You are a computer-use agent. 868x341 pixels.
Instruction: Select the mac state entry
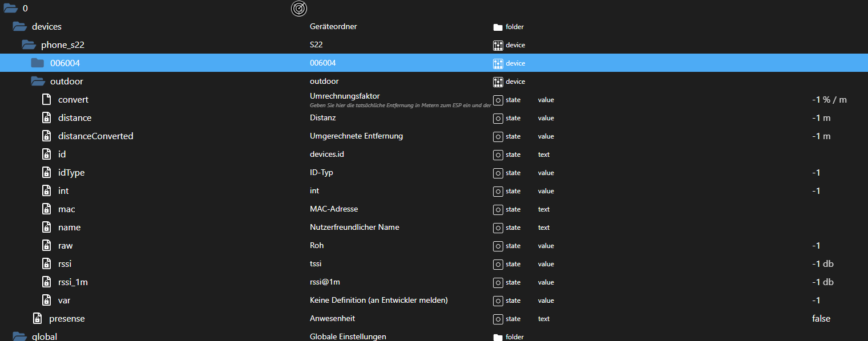click(x=67, y=209)
